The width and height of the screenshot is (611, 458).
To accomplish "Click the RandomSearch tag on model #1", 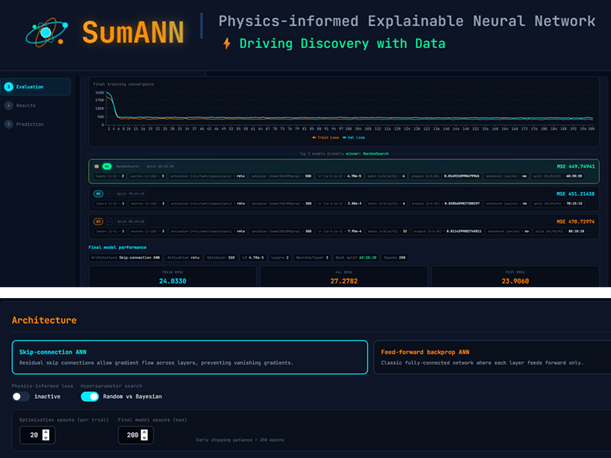I will point(128,166).
